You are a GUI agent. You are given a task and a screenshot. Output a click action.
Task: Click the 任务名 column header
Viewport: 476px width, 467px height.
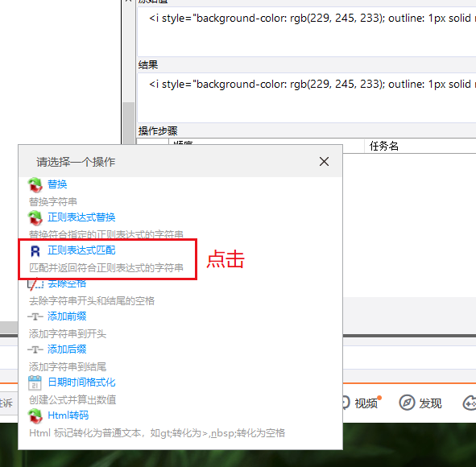(383, 146)
